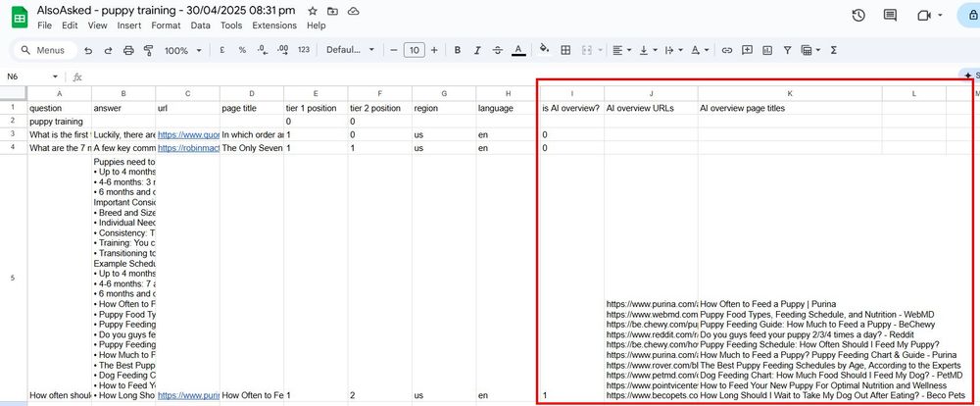
Task: Toggle bold formatting
Action: pyautogui.click(x=458, y=50)
